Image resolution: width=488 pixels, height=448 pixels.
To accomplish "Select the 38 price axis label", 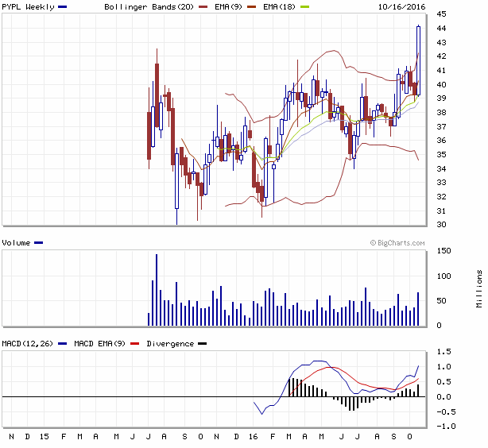I will tap(441, 112).
